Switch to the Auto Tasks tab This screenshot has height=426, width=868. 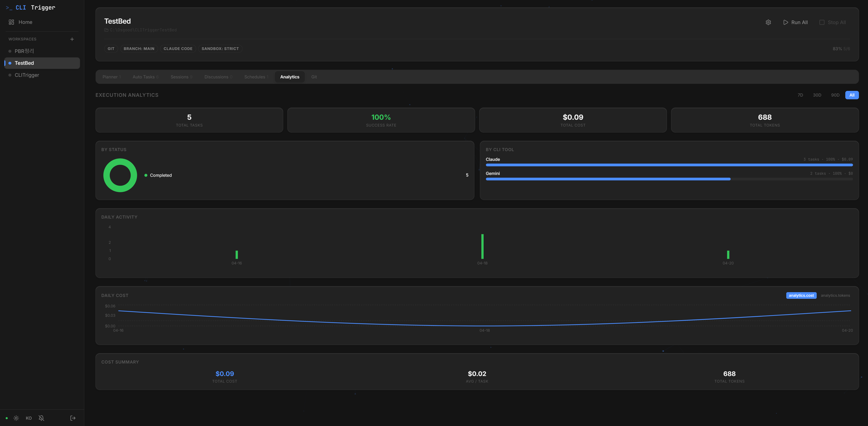[x=145, y=77]
